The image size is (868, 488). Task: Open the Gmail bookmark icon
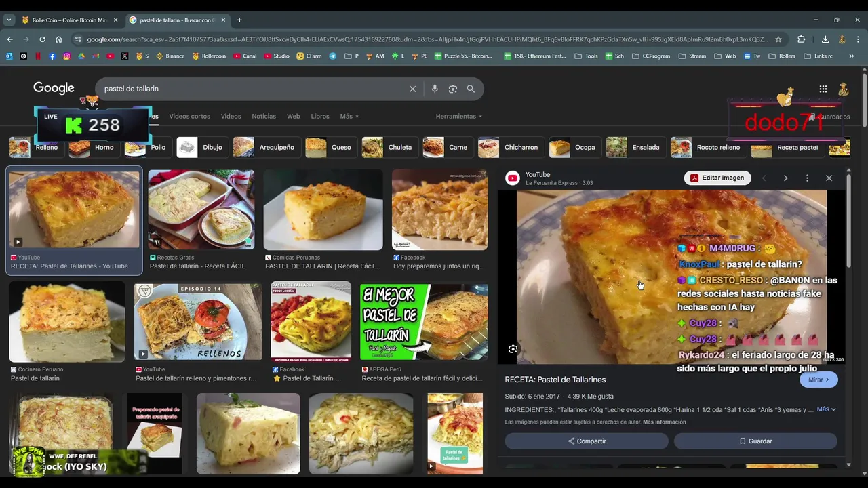[x=96, y=56]
